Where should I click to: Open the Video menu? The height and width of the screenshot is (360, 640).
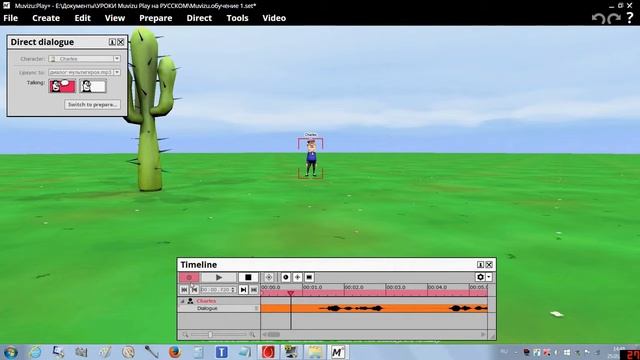pyautogui.click(x=274, y=18)
